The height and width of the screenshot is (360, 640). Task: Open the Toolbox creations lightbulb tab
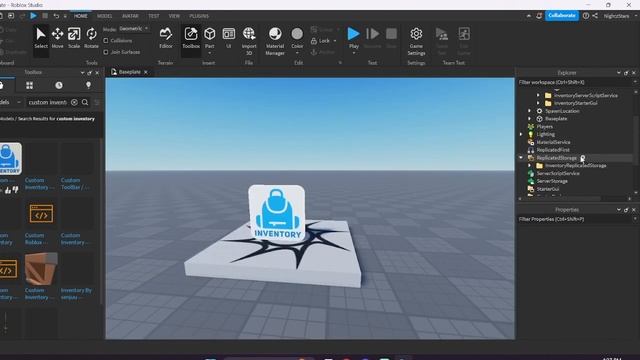(88, 85)
